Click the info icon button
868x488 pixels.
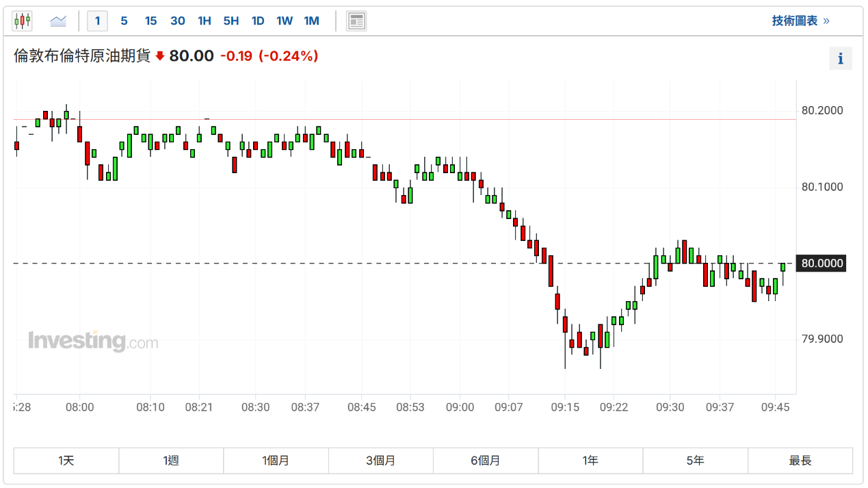point(840,59)
